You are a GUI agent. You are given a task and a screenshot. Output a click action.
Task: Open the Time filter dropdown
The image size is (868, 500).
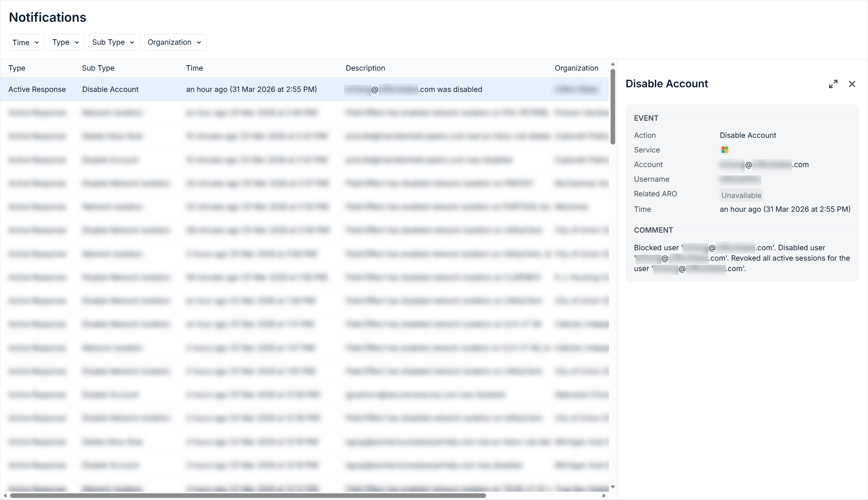[x=26, y=42]
